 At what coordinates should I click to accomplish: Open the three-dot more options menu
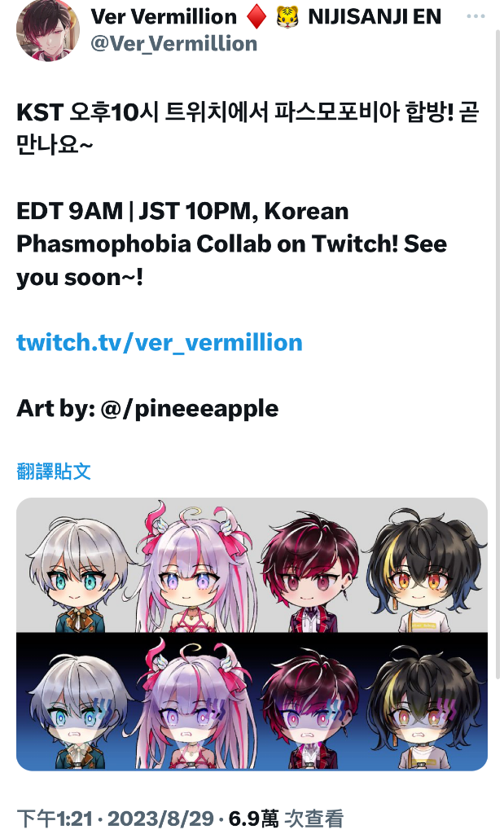[x=476, y=16]
